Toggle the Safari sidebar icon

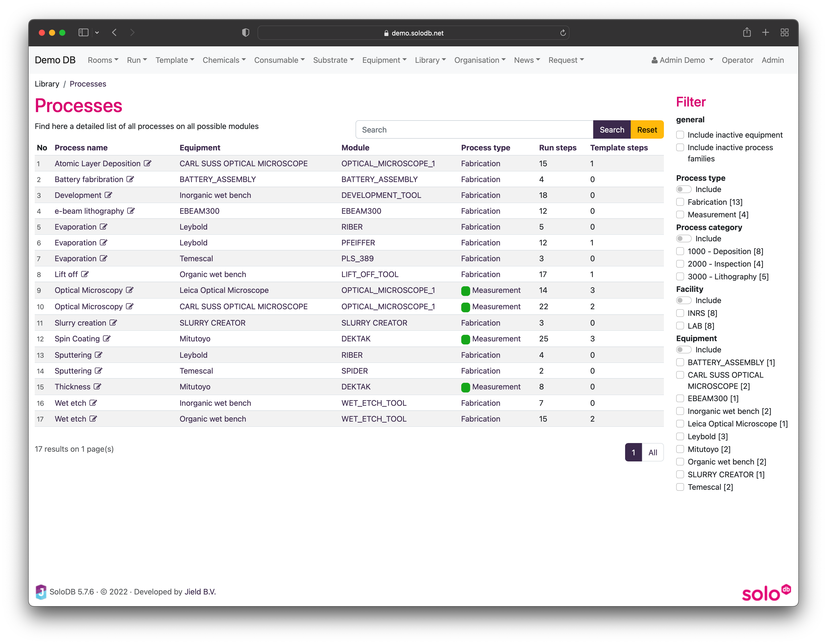(x=83, y=33)
